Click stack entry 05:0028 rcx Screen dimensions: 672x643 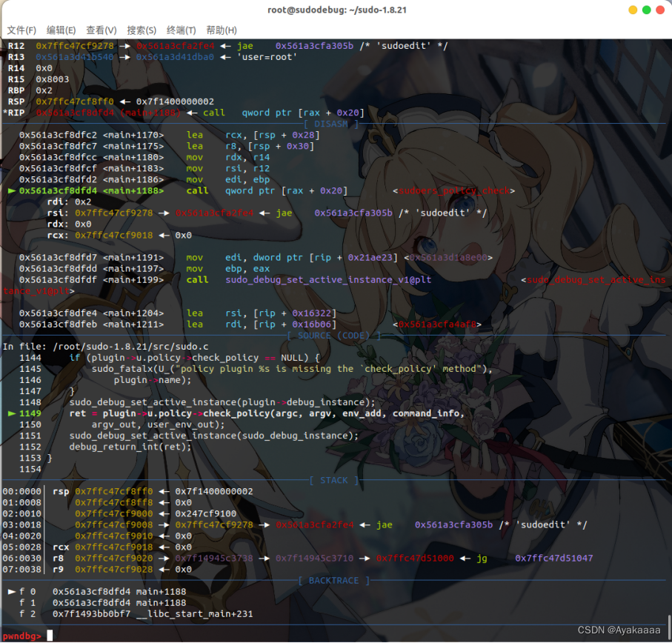click(x=97, y=547)
